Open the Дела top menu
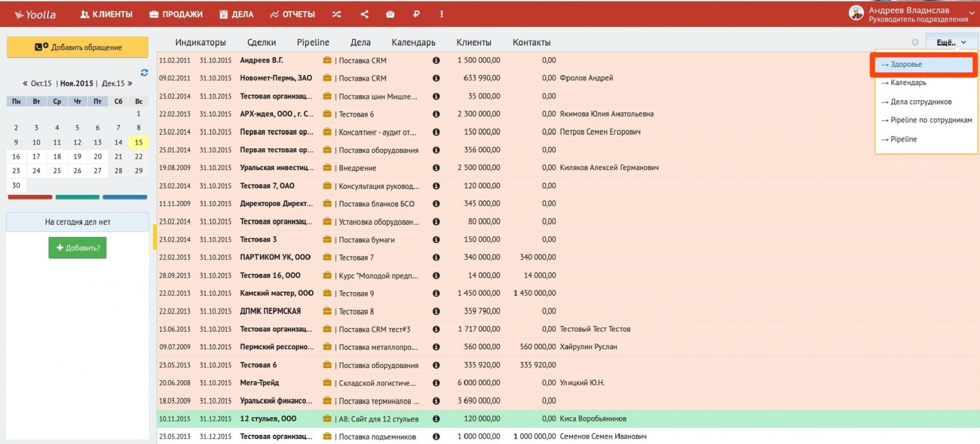The width and height of the screenshot is (980, 444). tap(236, 14)
